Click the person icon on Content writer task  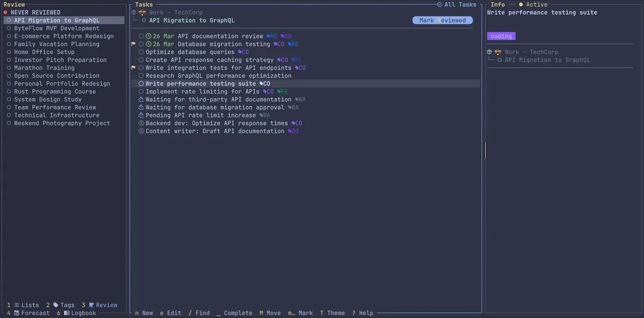[x=141, y=131]
